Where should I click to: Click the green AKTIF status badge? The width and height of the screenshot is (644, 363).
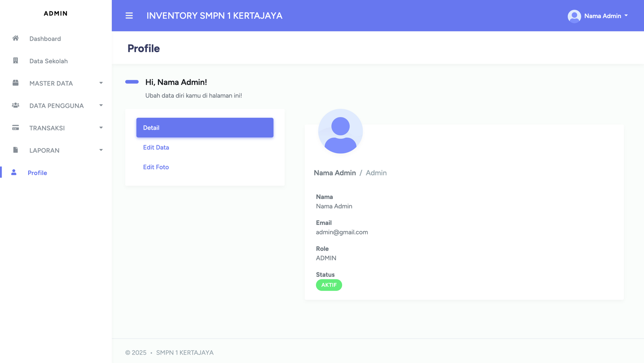329,285
